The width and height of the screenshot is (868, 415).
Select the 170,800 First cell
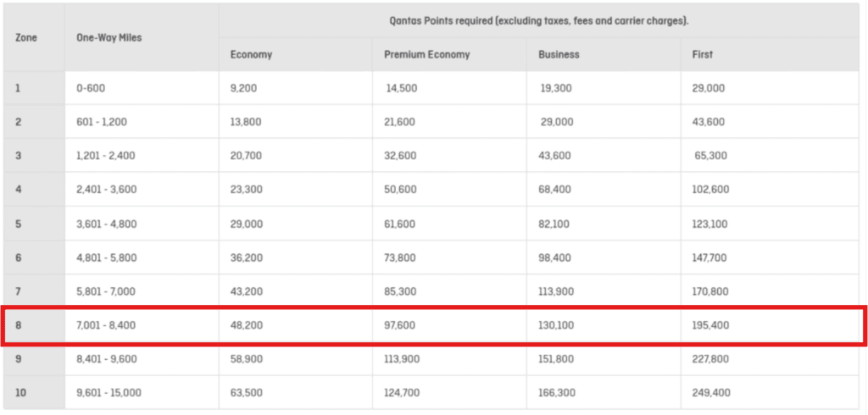[770, 291]
